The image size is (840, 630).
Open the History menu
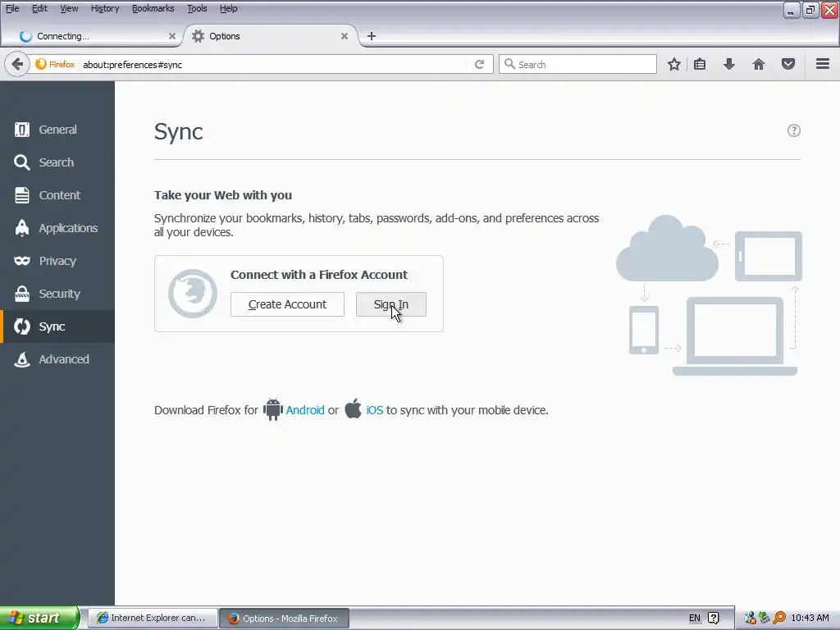[105, 8]
